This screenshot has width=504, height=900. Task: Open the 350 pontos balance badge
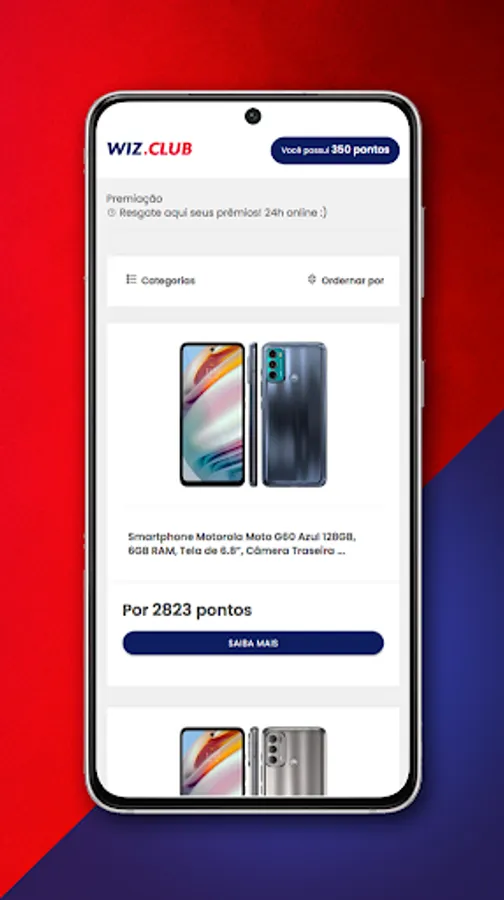335,150
